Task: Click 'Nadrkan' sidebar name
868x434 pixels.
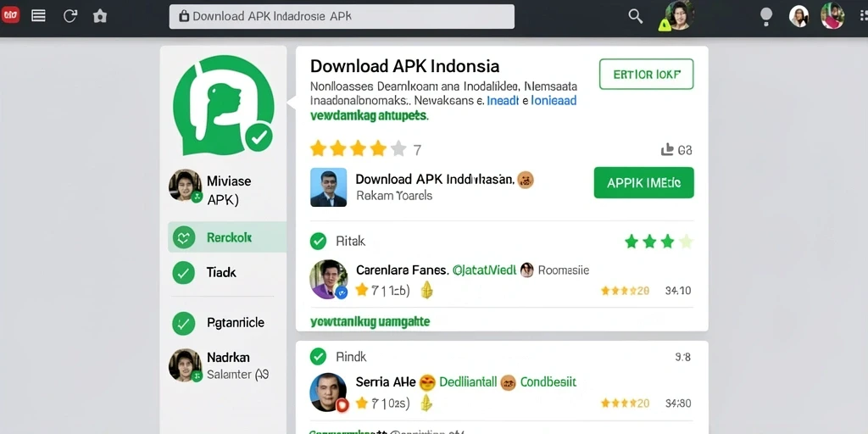Action: point(228,357)
